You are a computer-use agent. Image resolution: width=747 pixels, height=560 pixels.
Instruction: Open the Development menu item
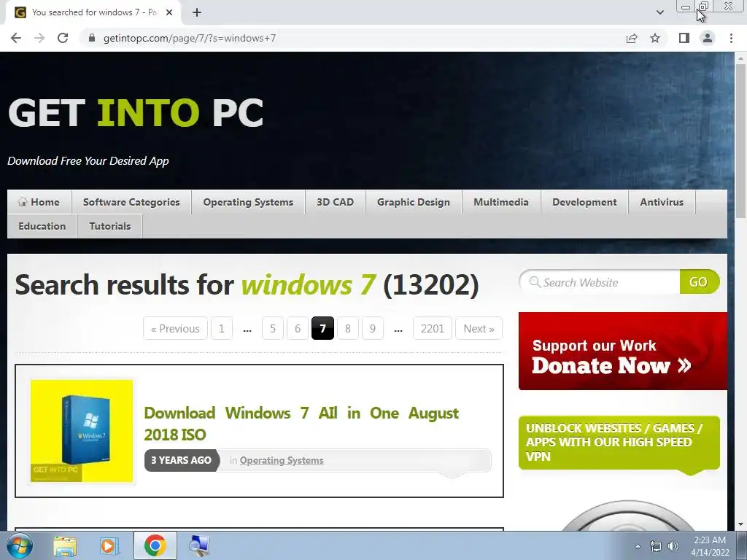[584, 202]
